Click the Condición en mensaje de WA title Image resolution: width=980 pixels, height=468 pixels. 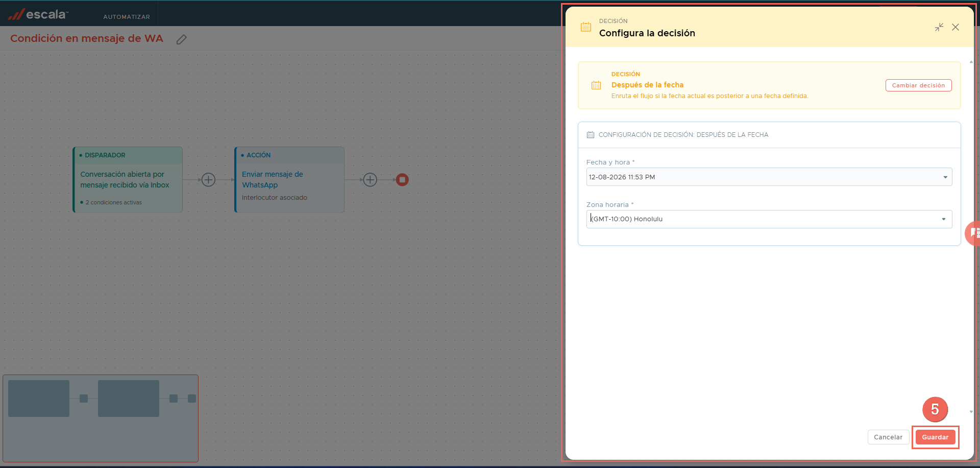tap(87, 39)
